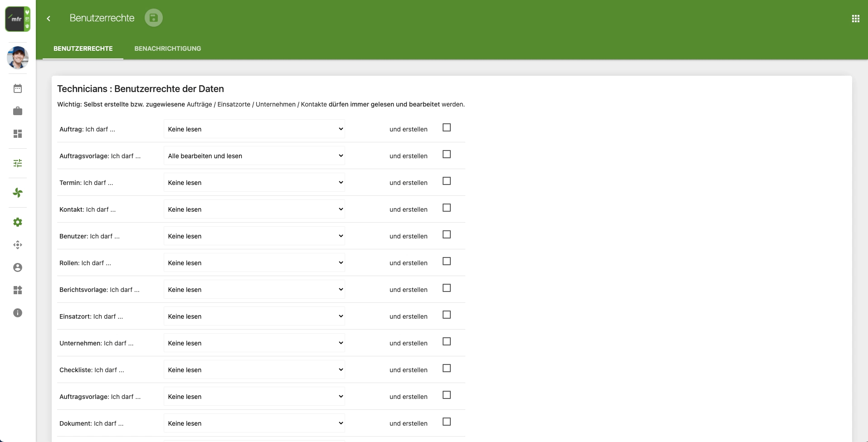Image resolution: width=868 pixels, height=442 pixels.
Task: Click the briefcase icon in sidebar
Action: [x=18, y=111]
